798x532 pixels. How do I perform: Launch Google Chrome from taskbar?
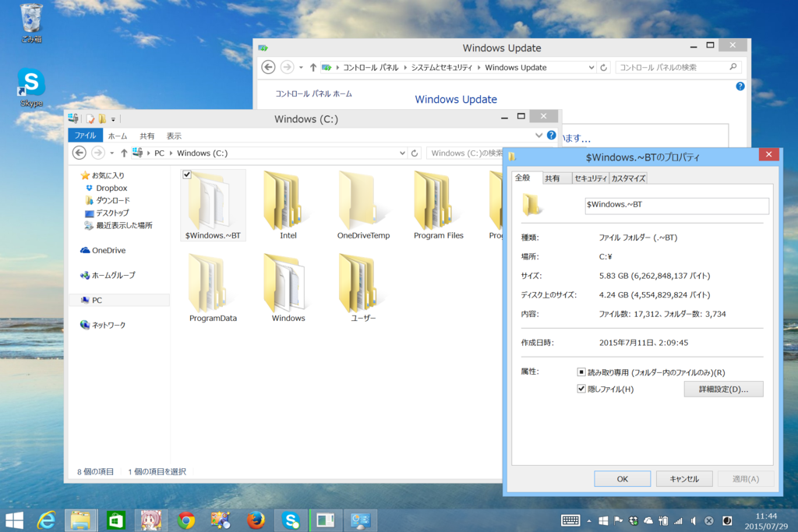[x=185, y=520]
